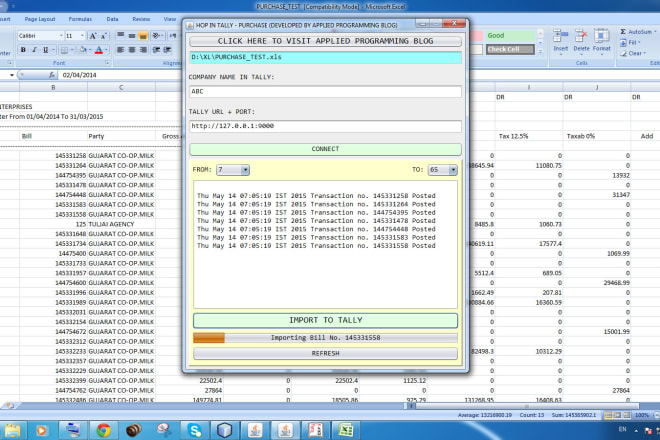Click the insert function fx icon
660x440 pixels.
point(52,75)
